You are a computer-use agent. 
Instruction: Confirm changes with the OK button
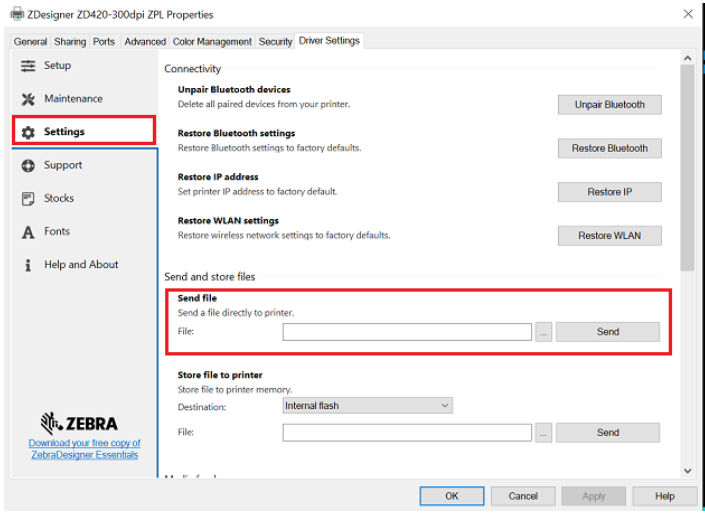point(452,496)
